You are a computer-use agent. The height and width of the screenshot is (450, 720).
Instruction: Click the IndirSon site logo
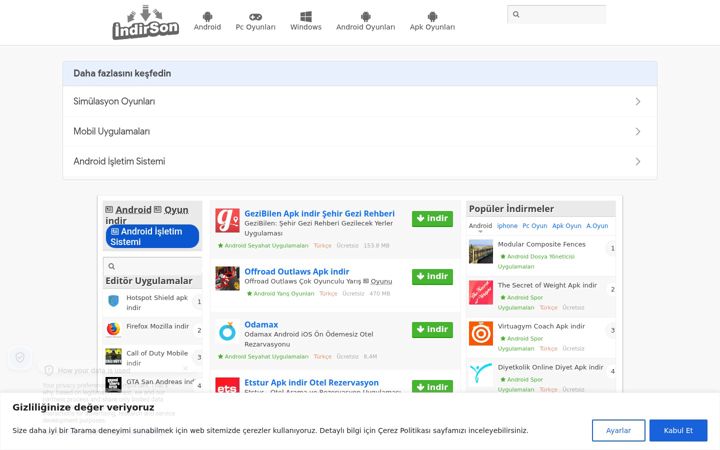coord(146,22)
